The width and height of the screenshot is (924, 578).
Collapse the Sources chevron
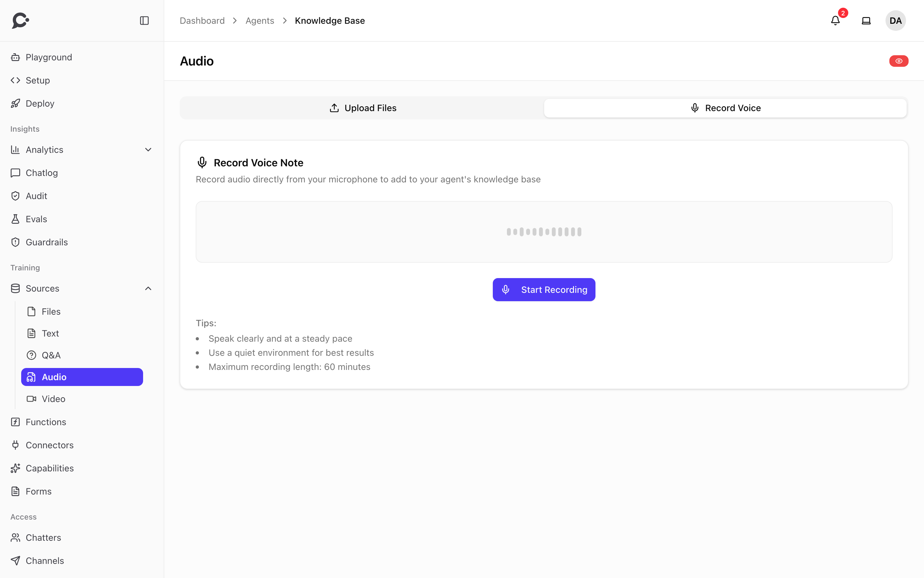[148, 289]
